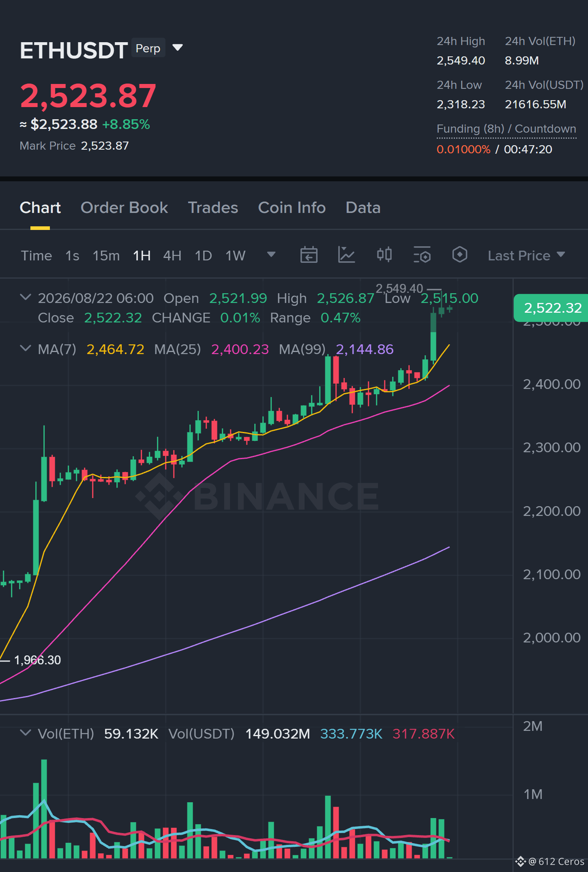
Task: Tap the 24h High value 2,549.40
Action: pyautogui.click(x=461, y=60)
